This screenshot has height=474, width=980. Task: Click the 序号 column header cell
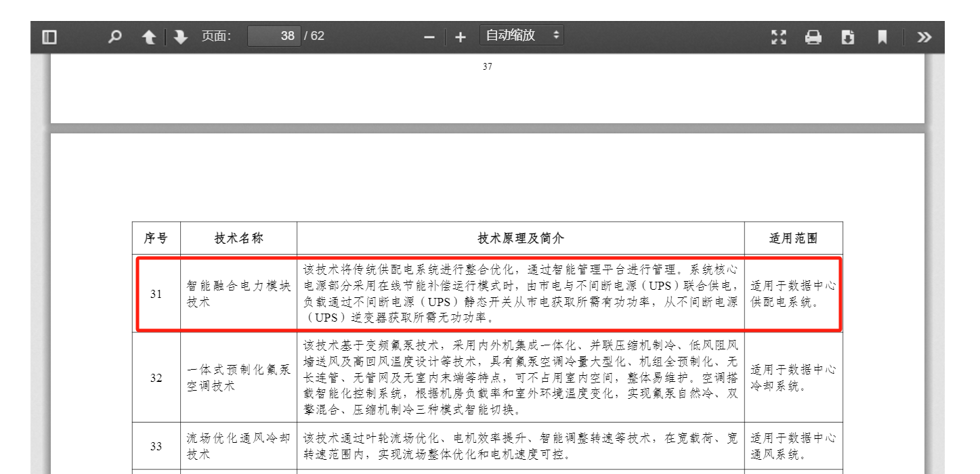(x=158, y=238)
